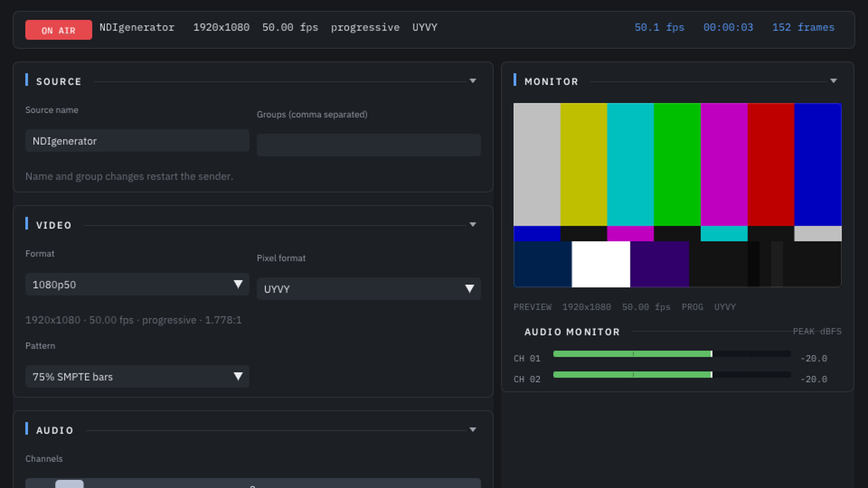Click the ON AIR status badge
868x488 pixels.
(x=58, y=30)
